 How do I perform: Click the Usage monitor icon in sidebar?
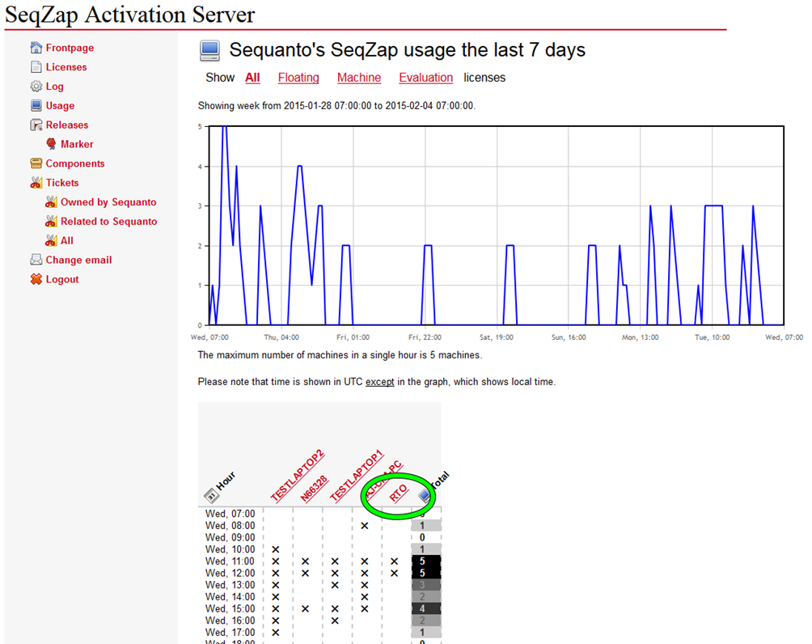click(x=36, y=106)
